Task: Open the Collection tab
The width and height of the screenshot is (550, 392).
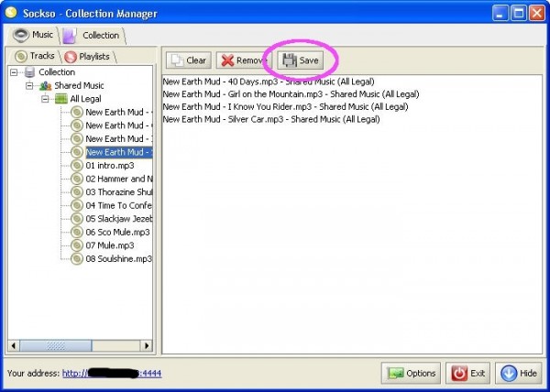Action: [x=93, y=36]
